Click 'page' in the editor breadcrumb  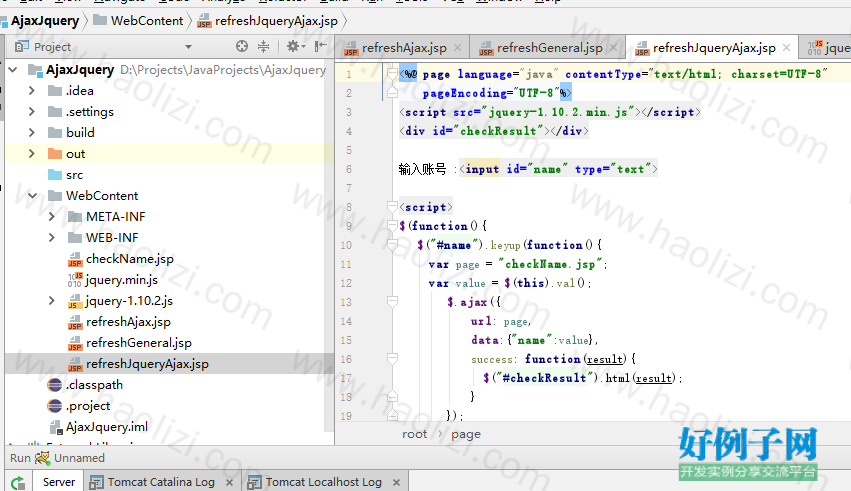click(466, 434)
